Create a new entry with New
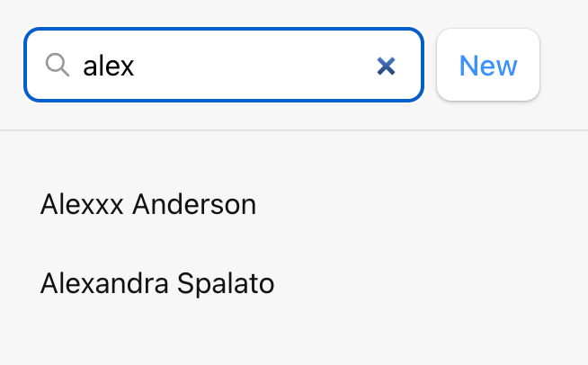The width and height of the screenshot is (588, 365). [488, 65]
